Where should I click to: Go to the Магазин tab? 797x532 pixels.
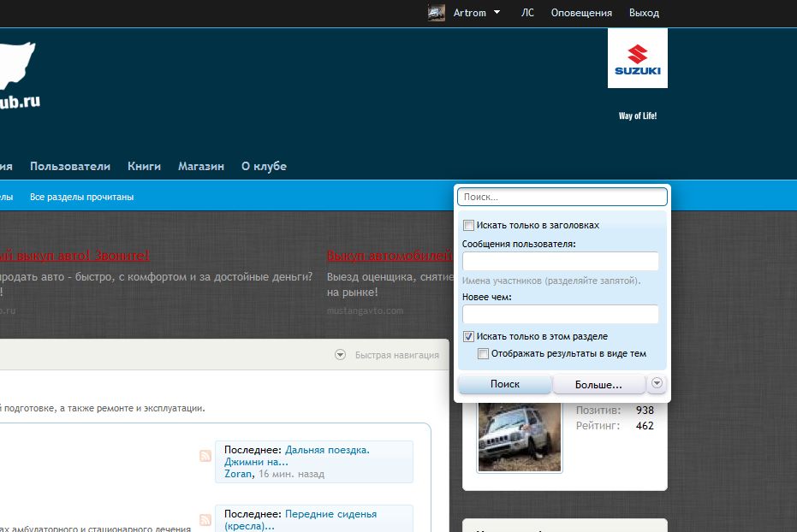pyautogui.click(x=201, y=167)
